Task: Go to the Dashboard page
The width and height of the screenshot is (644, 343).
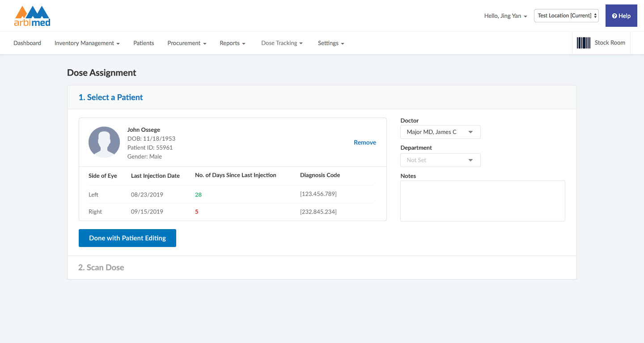Action: tap(27, 43)
